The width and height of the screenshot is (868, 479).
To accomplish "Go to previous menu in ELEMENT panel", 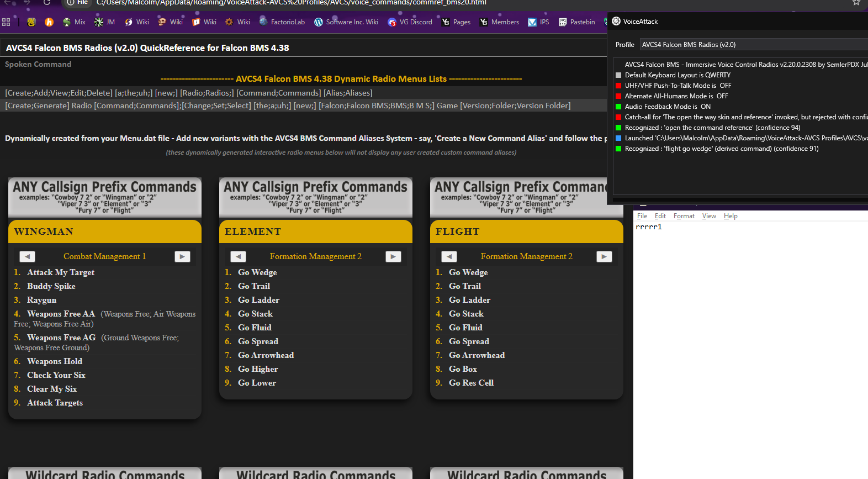I will pyautogui.click(x=238, y=256).
